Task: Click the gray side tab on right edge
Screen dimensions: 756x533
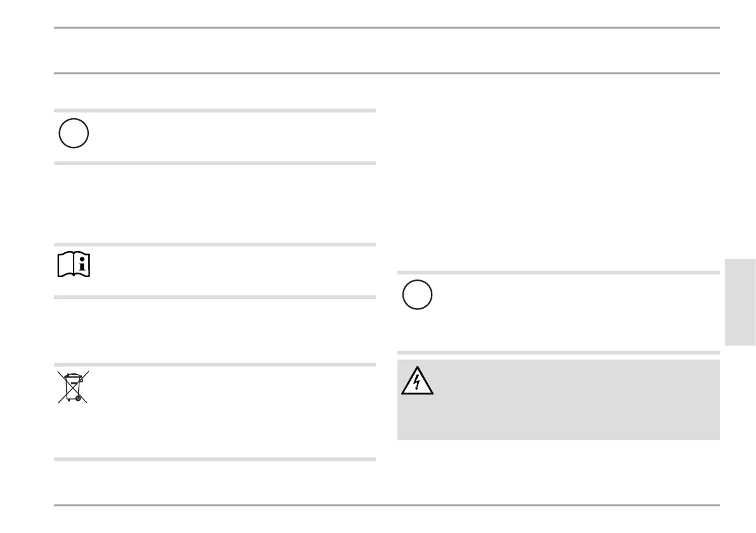Action: 740,302
